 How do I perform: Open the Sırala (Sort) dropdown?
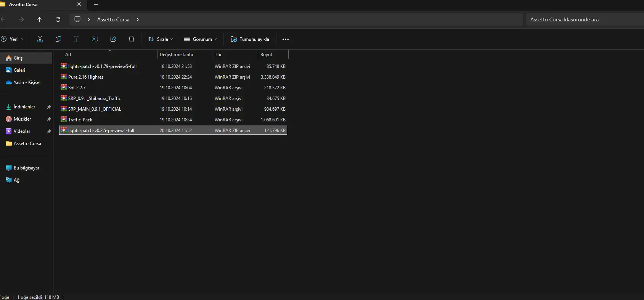point(161,39)
